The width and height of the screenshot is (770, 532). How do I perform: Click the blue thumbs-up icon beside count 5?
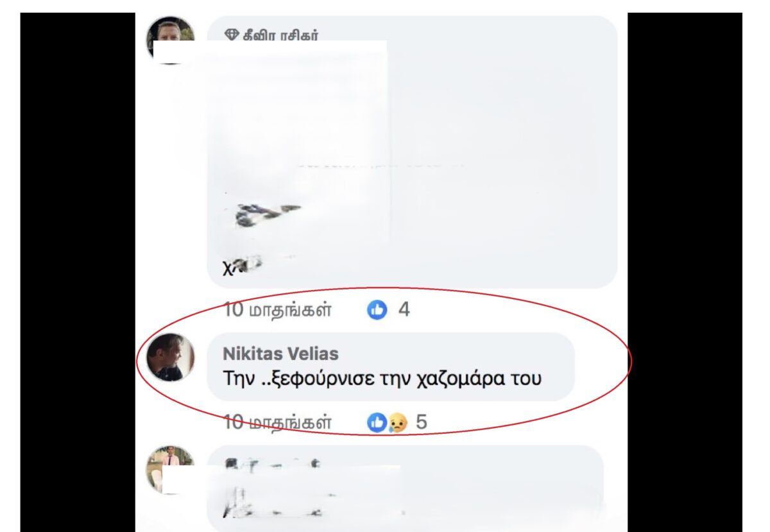[x=377, y=422]
